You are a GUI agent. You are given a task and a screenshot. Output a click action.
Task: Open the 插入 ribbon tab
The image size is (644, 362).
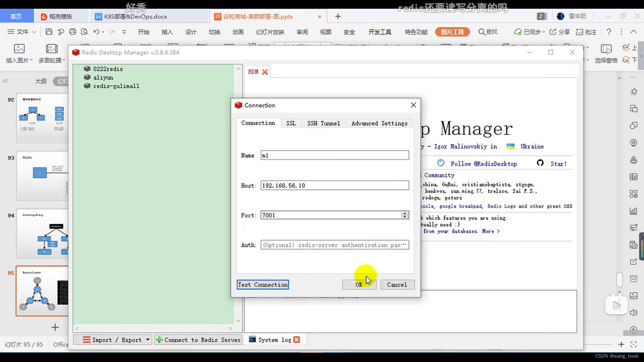pyautogui.click(x=167, y=32)
